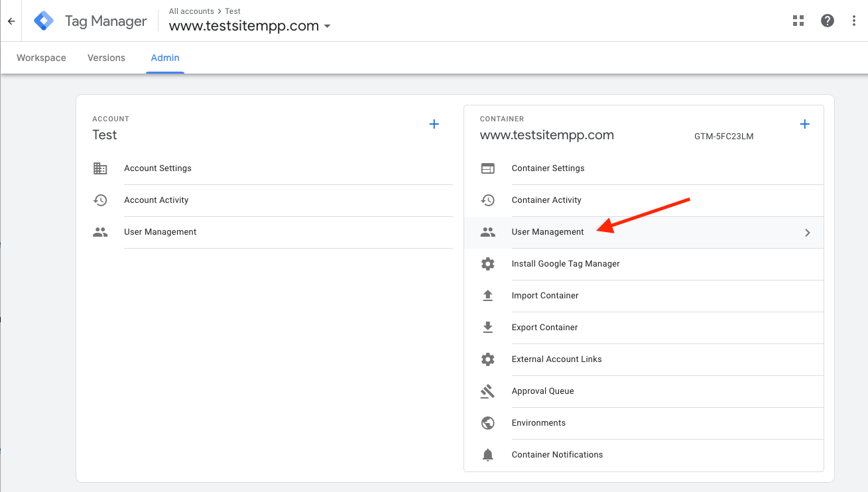Switch to the Versions tab

pyautogui.click(x=106, y=58)
